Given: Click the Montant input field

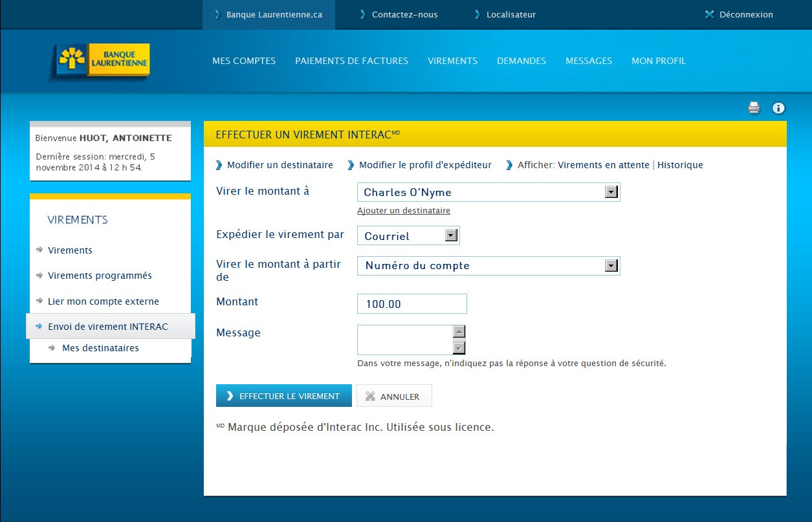Looking at the screenshot, I should (x=412, y=303).
